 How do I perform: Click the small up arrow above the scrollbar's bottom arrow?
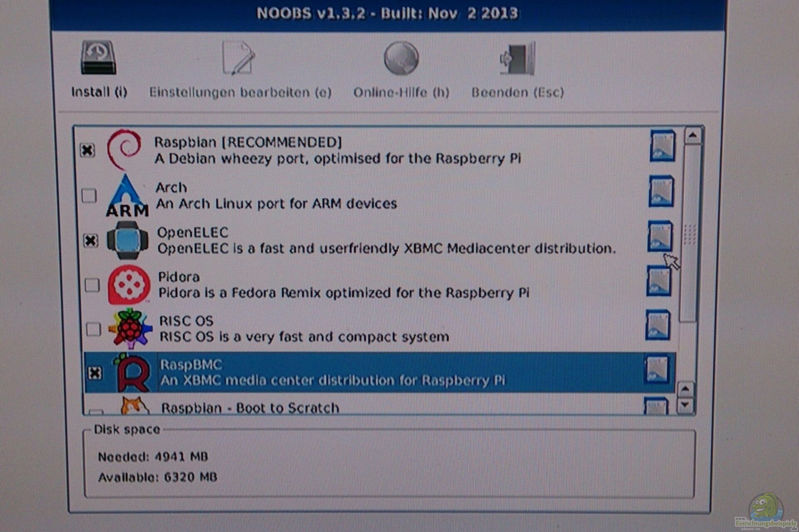(x=686, y=389)
